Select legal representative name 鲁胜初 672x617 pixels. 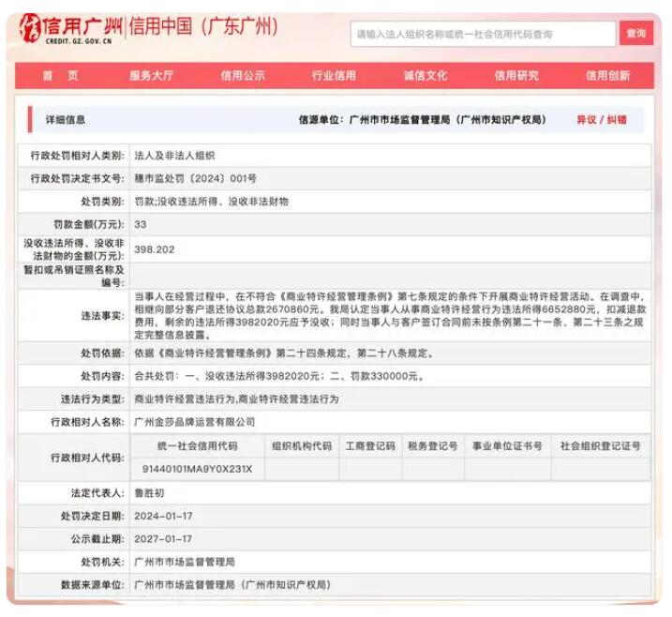(x=149, y=493)
